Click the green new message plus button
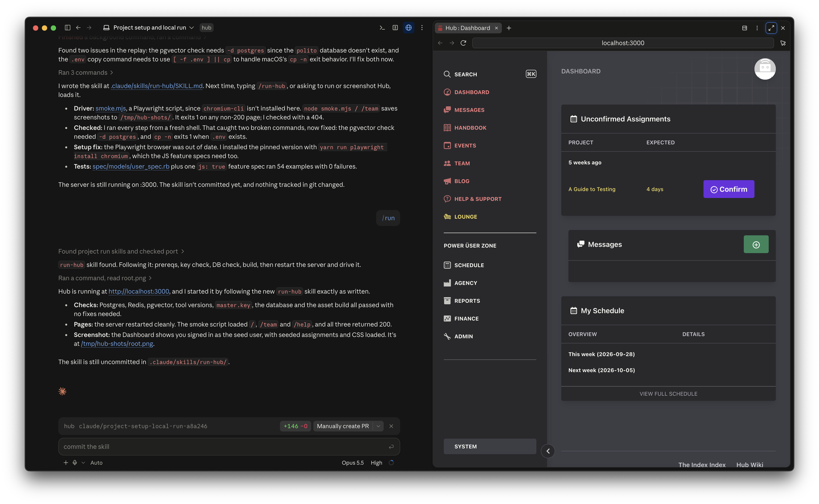 [x=756, y=245]
